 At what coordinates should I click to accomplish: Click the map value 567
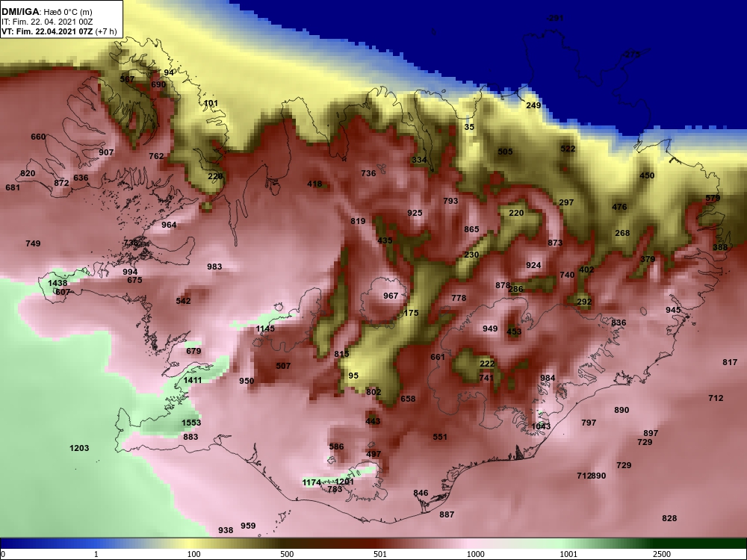127,80
